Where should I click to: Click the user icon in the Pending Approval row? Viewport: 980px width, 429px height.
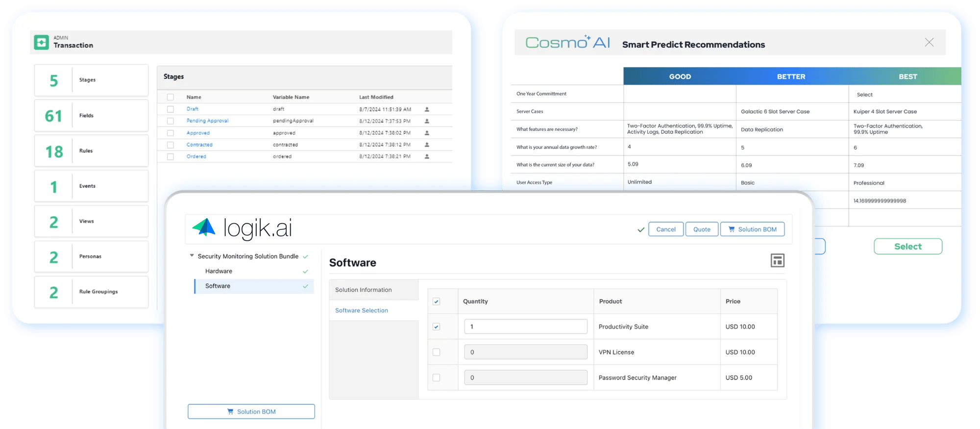tap(427, 121)
